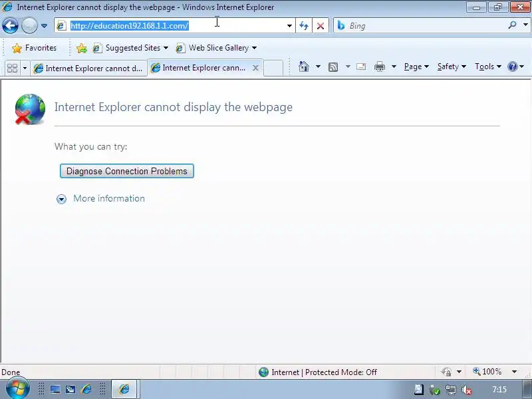This screenshot has width=532, height=399.
Task: Click the green check shield tray icon
Action: [x=435, y=390]
